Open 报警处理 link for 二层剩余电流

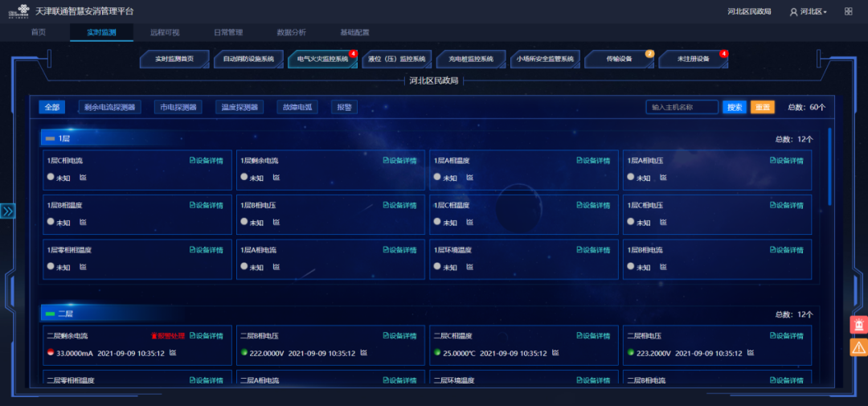pyautogui.click(x=168, y=335)
